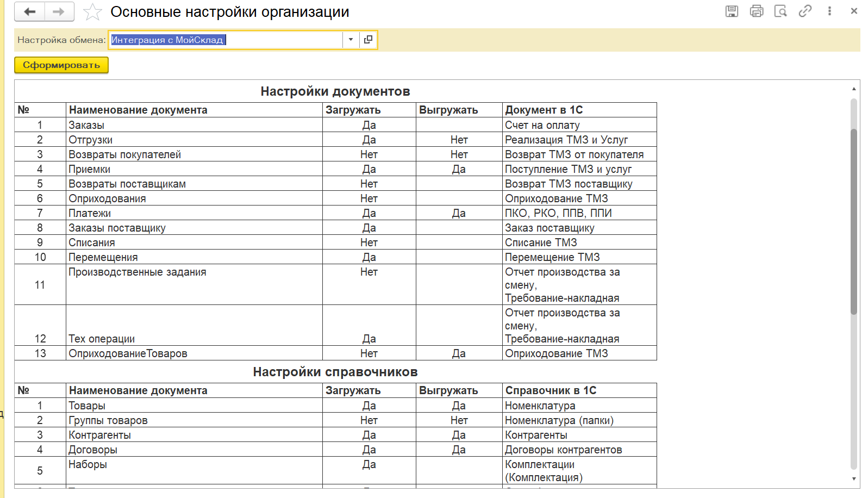
Task: Select the Заказ поставщику cell
Action: 579,228
